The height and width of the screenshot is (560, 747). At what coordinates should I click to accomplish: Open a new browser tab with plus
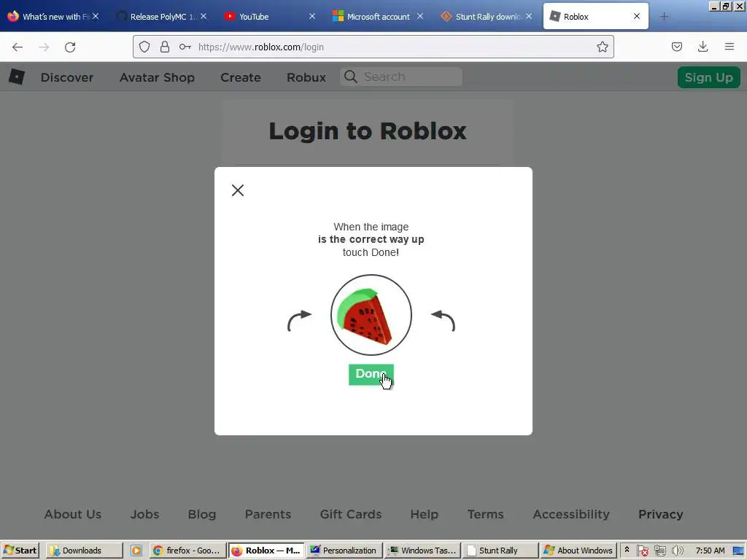664,17
